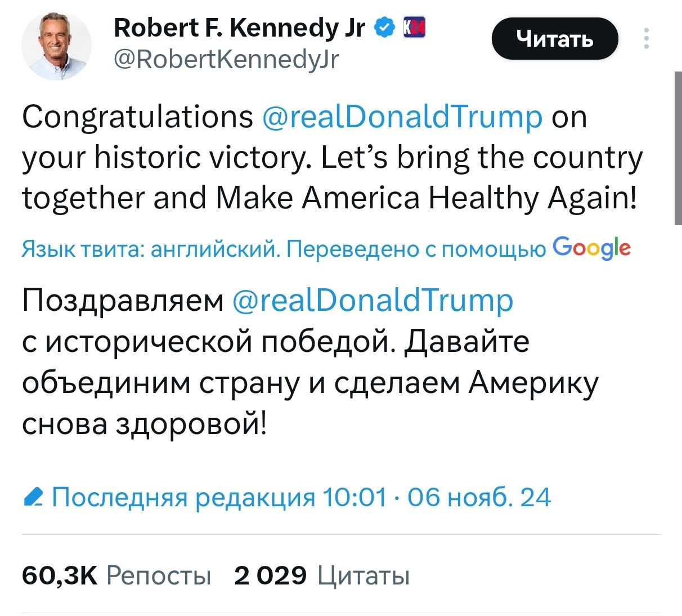Open Robert F. Kennedy Jr's profile photo
The width and height of the screenshot is (682, 616).
(56, 46)
